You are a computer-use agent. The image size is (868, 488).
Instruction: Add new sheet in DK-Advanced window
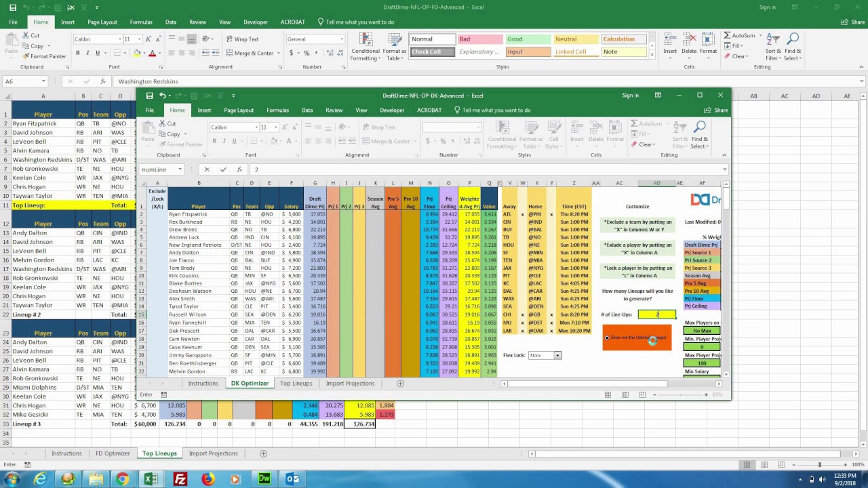tap(400, 384)
